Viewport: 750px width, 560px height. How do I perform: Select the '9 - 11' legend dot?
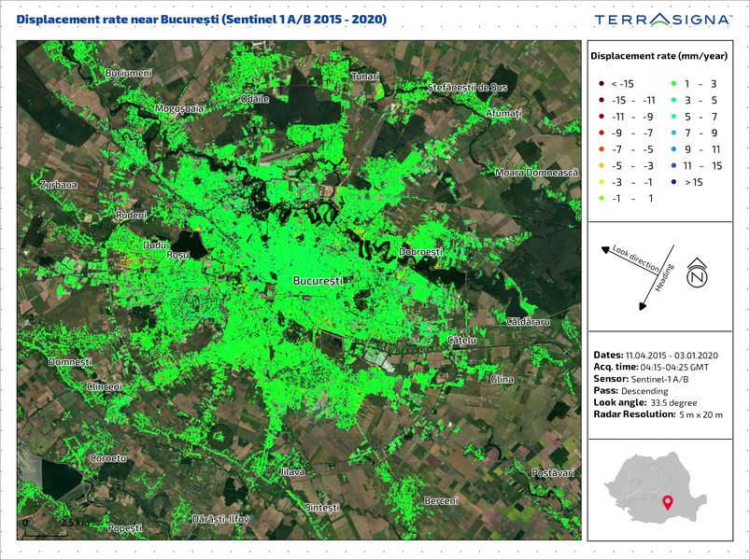pos(674,149)
